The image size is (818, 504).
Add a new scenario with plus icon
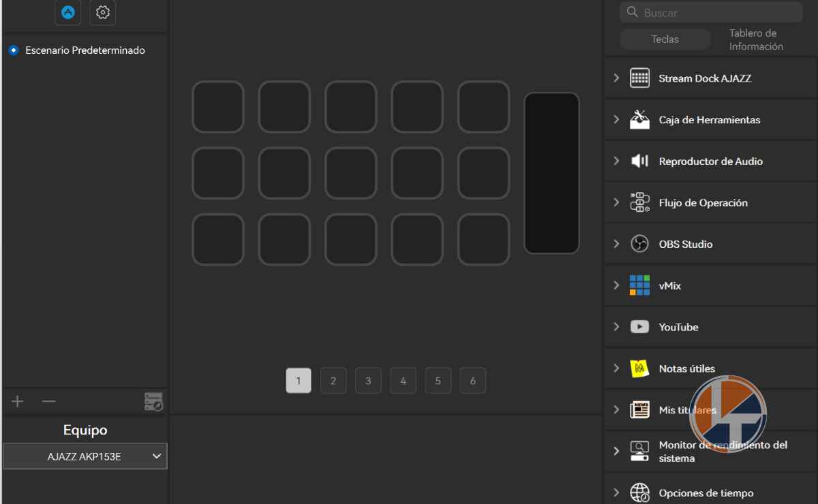tap(18, 401)
